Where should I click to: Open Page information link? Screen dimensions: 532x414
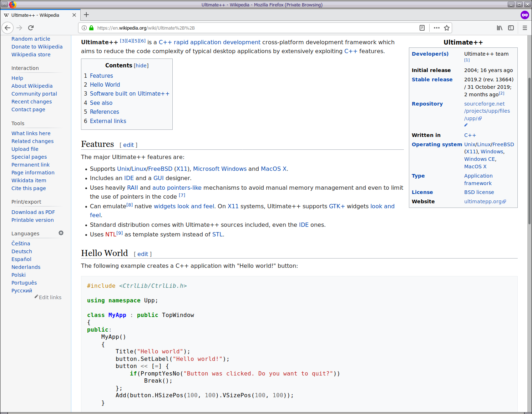tap(33, 173)
